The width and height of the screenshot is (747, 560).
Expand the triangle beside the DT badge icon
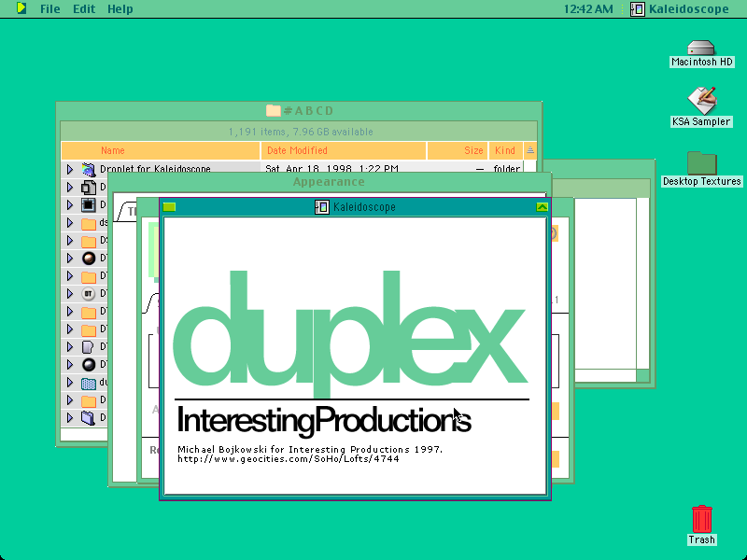pos(69,293)
